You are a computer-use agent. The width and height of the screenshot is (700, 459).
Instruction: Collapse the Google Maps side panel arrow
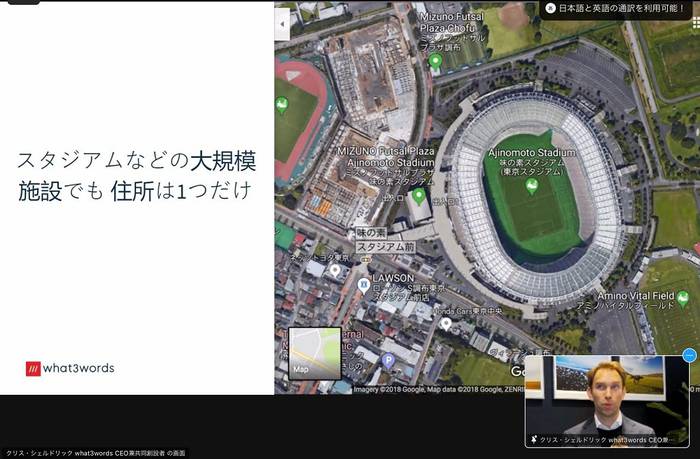coord(282,24)
